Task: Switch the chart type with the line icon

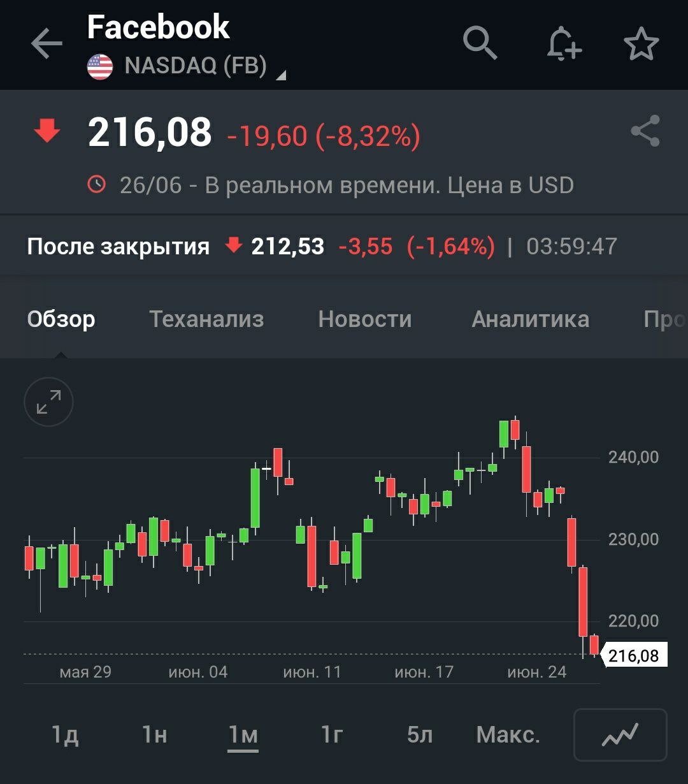Action: coord(620,735)
